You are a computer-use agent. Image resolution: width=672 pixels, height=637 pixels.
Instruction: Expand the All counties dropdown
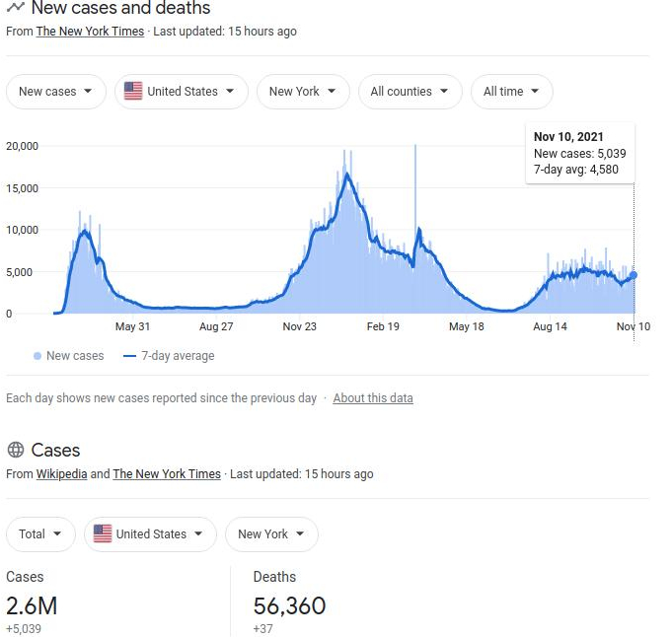[x=411, y=92]
